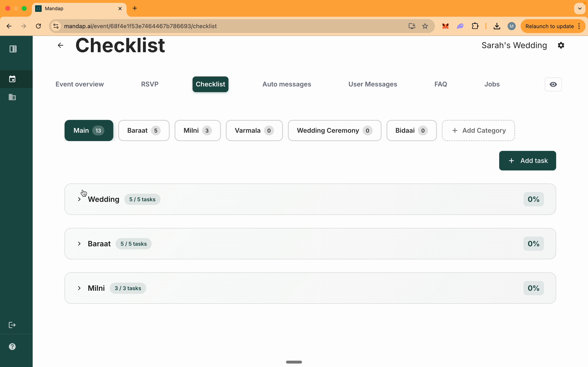Click the Wedding group 0% progress indicator
The width and height of the screenshot is (588, 367).
tap(533, 199)
